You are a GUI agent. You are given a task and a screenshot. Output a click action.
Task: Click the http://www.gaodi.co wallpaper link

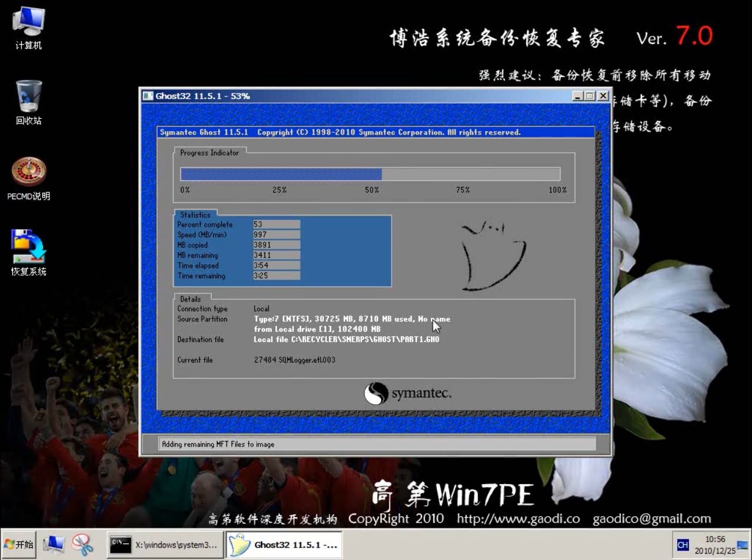[518, 519]
